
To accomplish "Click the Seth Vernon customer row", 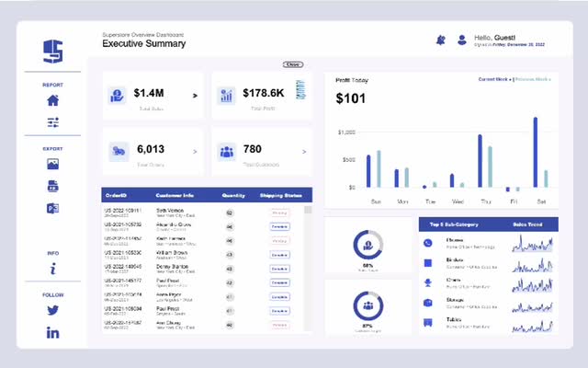I will click(203, 213).
